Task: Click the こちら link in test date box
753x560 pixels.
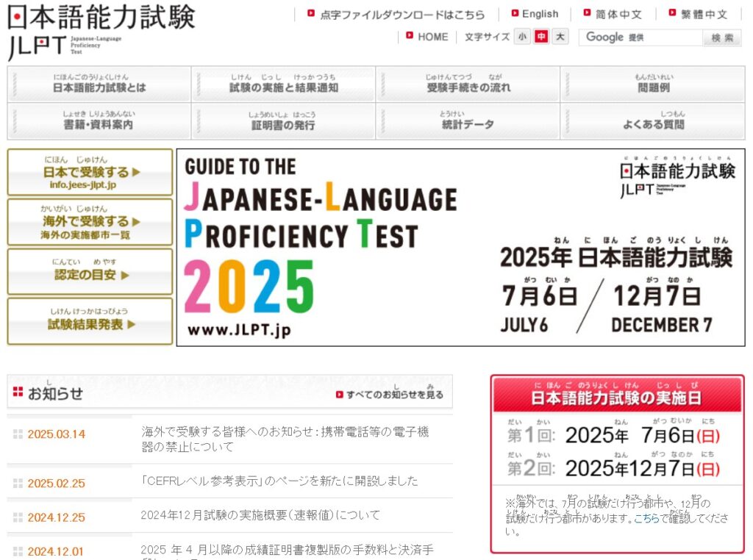Action: pos(646,518)
